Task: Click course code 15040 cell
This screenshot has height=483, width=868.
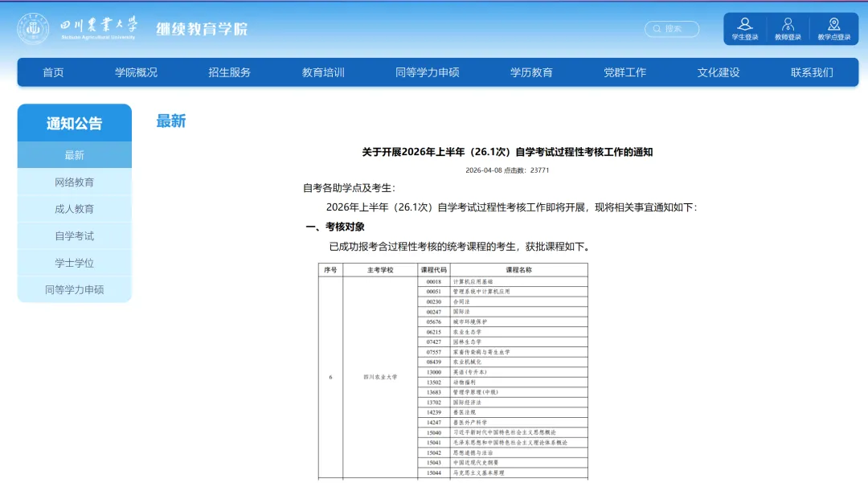Action: (433, 432)
